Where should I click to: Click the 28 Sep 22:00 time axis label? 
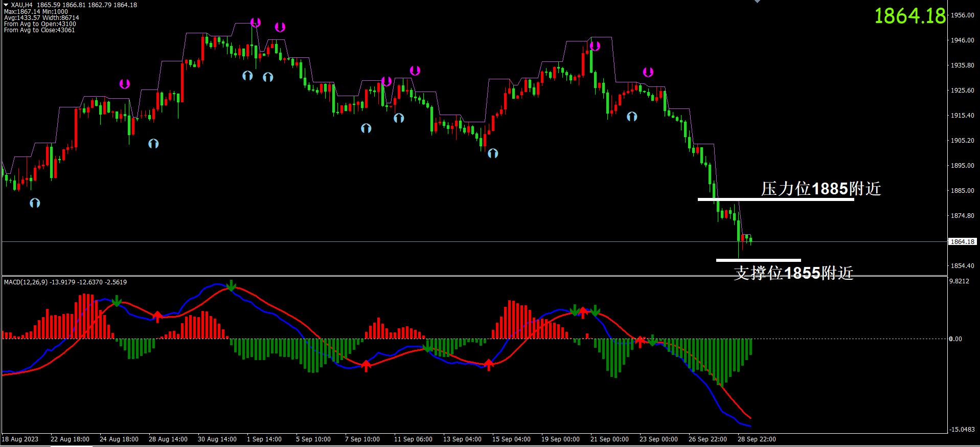757,439
